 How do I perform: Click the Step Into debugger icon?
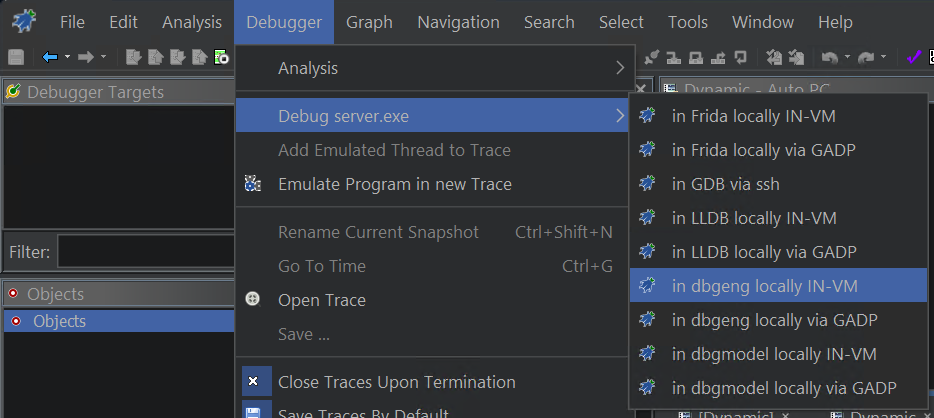point(674,57)
